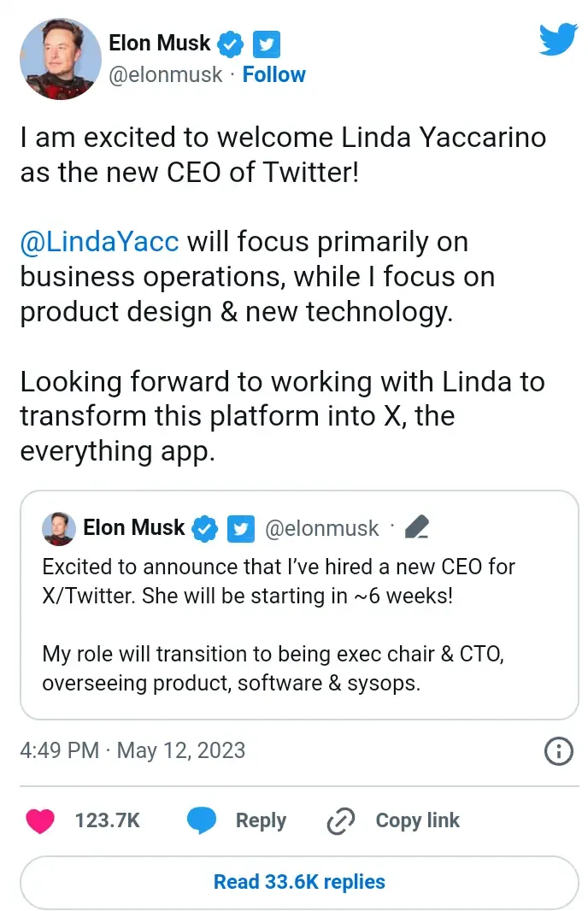Viewport: 588px width, 911px height.
Task: Open the main tweet author's profile picture
Action: pyautogui.click(x=59, y=58)
